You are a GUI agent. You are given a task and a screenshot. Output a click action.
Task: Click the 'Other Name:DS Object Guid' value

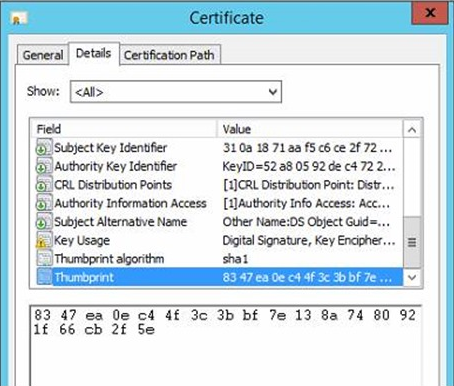click(x=306, y=222)
